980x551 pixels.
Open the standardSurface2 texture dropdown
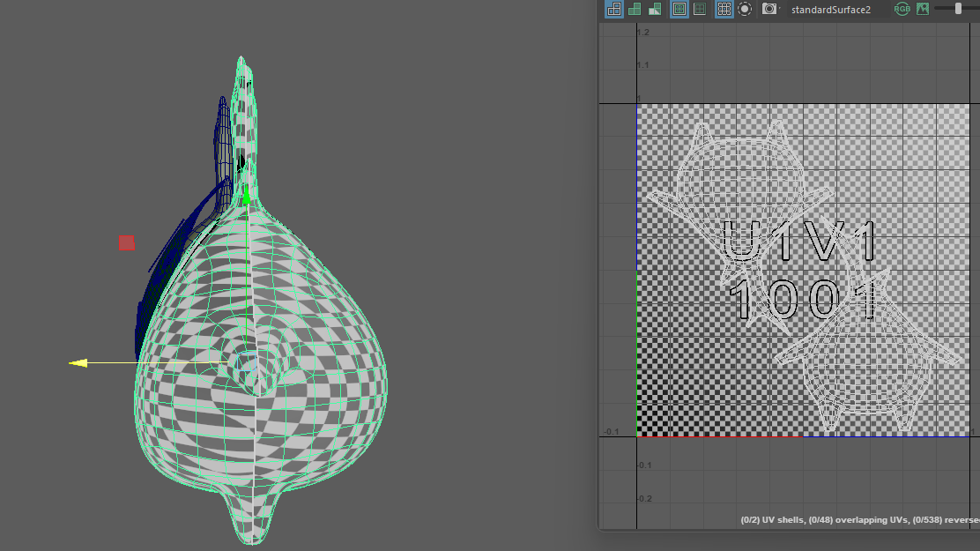point(830,9)
